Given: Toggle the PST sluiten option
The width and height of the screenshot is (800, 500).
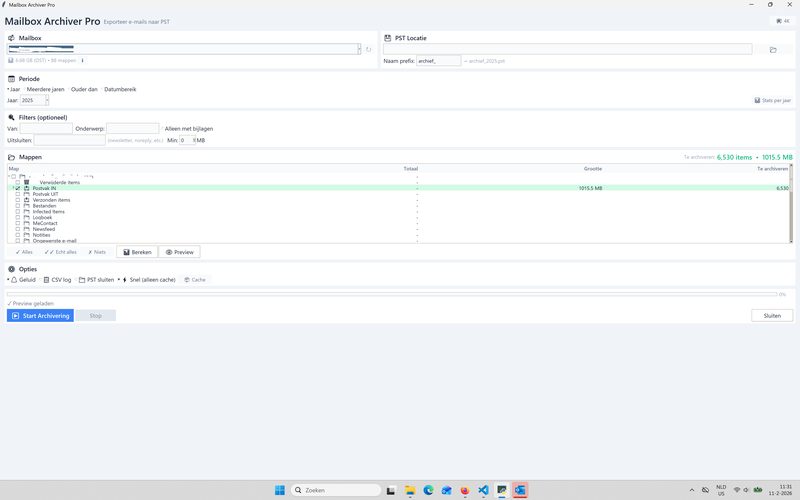Looking at the screenshot, I should pyautogui.click(x=96, y=280).
